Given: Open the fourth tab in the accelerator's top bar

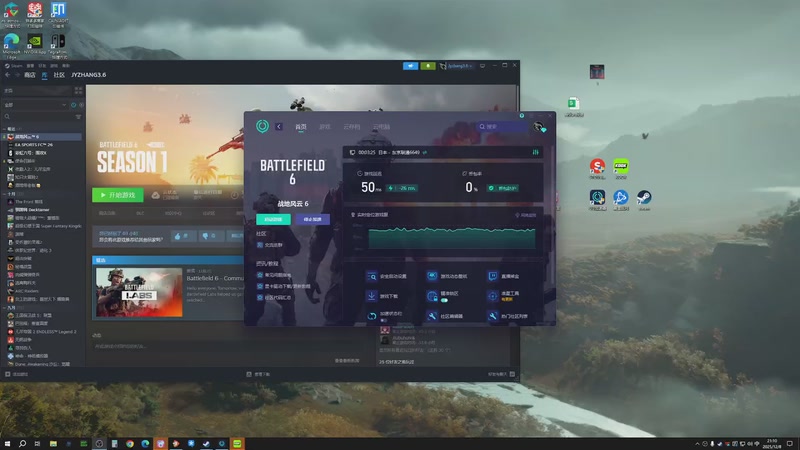Looking at the screenshot, I should [x=381, y=127].
